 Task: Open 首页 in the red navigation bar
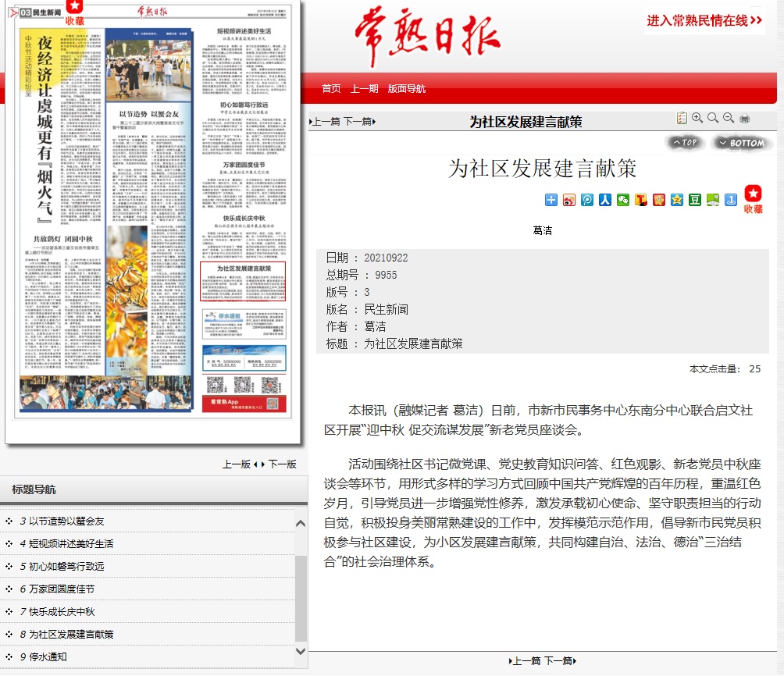(x=331, y=89)
